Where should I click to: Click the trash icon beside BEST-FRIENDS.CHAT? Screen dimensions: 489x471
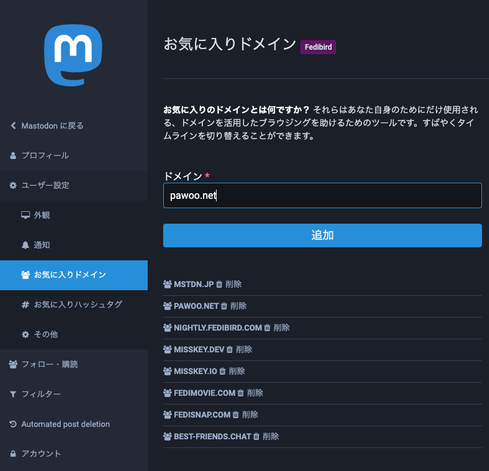point(256,436)
